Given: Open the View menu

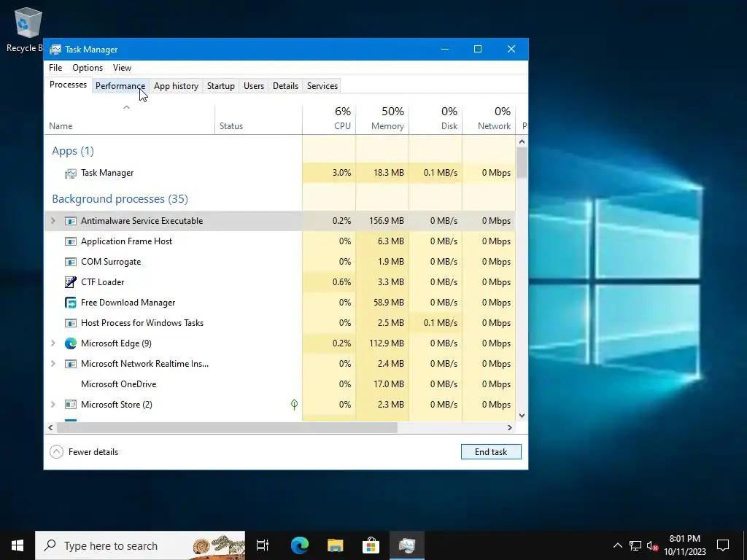Looking at the screenshot, I should point(122,68).
